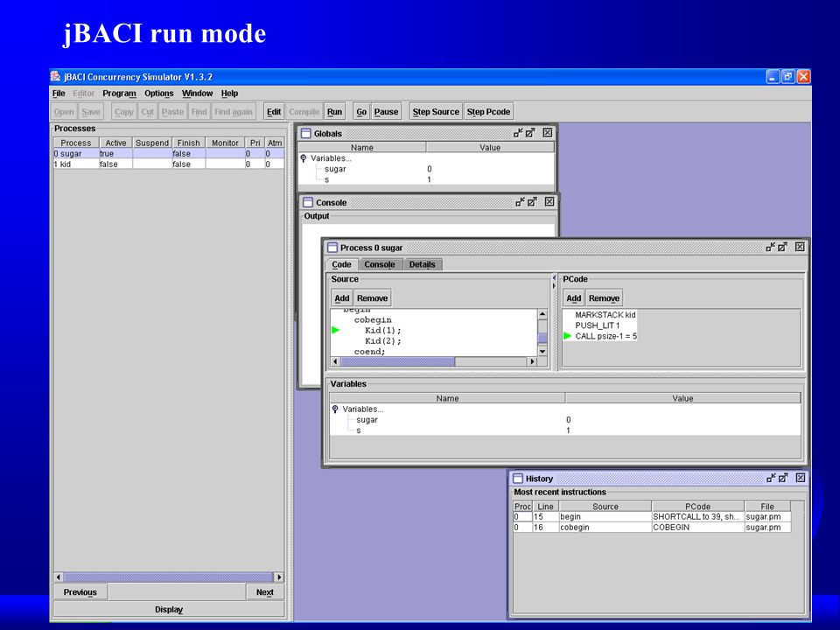840x630 pixels.
Task: Iconify the Console internal window
Action: [x=520, y=202]
